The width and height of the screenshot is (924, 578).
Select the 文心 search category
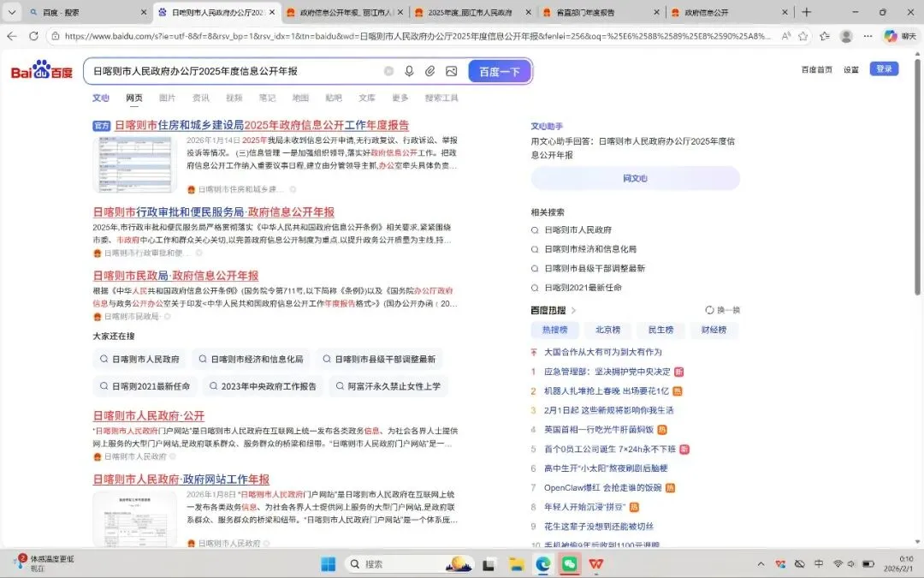101,98
